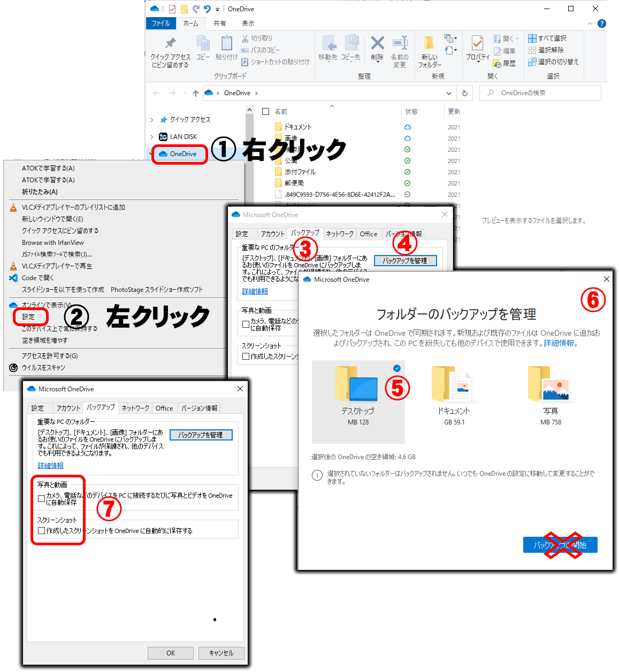619x672 pixels.
Task: Open the アカウント tab in the dialog with OK
Action: pos(68,408)
